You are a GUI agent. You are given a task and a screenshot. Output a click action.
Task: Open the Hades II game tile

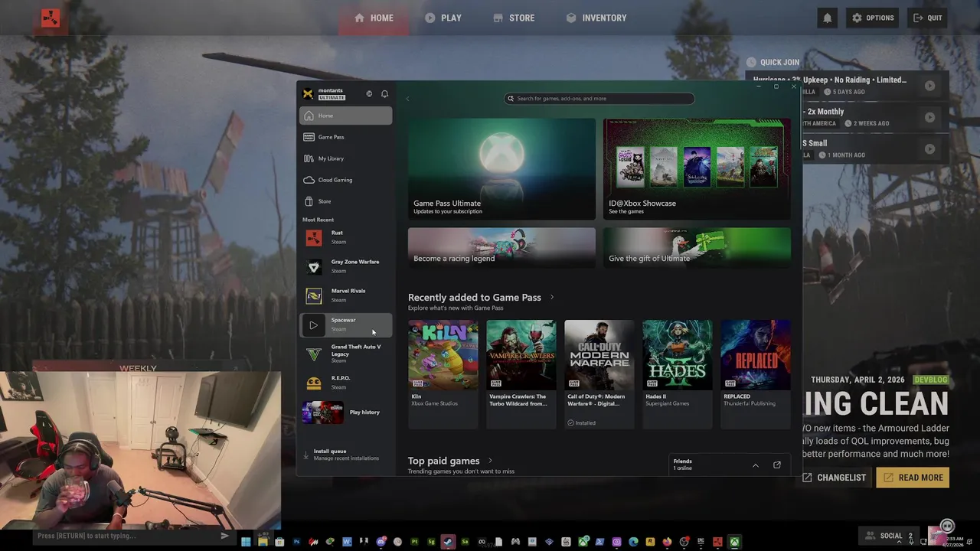point(678,373)
